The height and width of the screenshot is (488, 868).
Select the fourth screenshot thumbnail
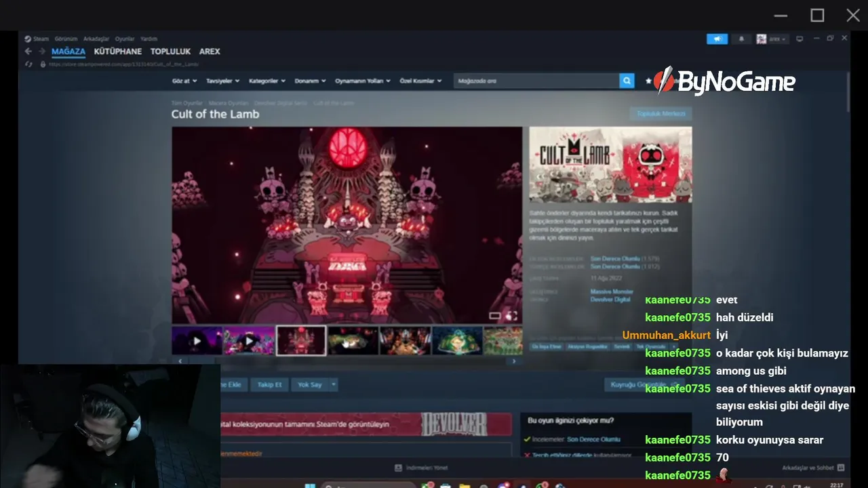coord(353,341)
